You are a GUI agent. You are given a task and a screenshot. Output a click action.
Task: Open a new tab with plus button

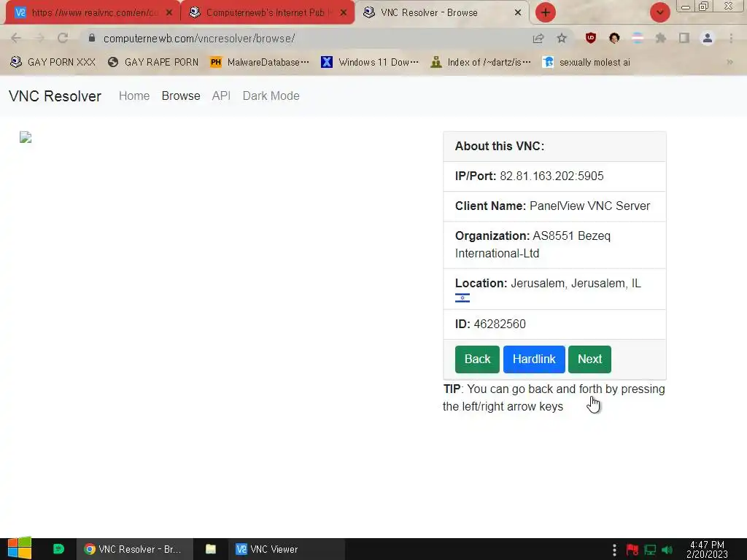pos(546,12)
